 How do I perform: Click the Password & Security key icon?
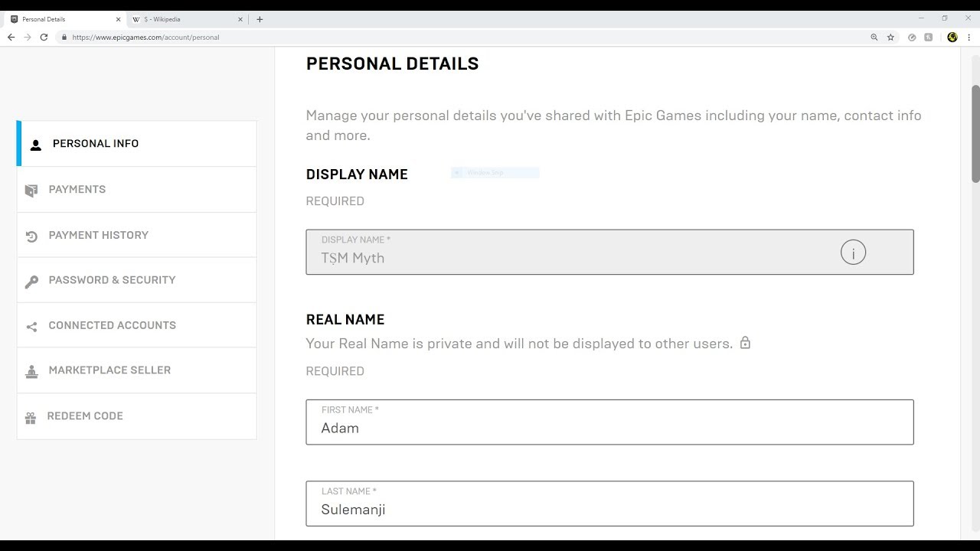click(x=31, y=281)
